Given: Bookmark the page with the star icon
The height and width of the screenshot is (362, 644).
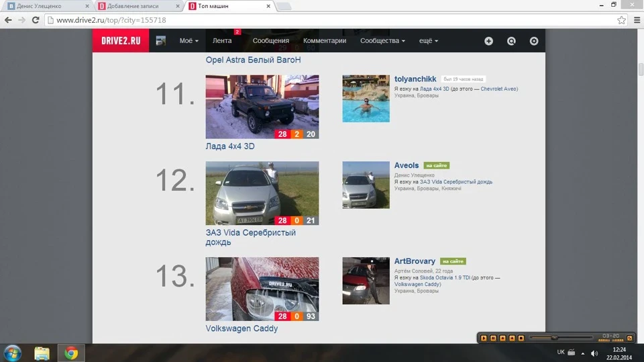Looking at the screenshot, I should (x=621, y=19).
